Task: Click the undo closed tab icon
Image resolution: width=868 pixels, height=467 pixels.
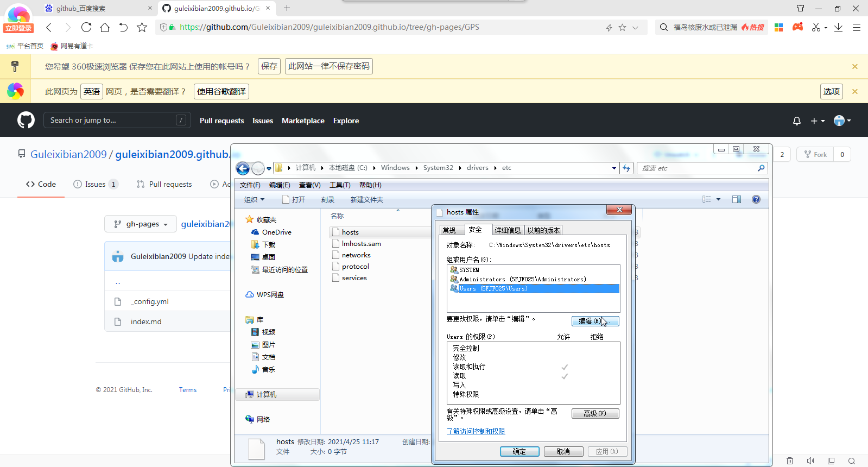Action: click(x=123, y=27)
